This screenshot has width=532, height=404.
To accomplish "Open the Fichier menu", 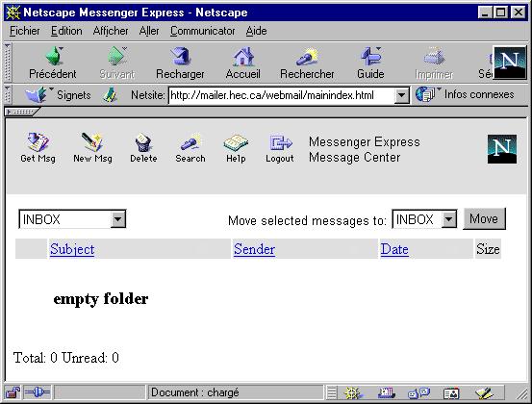I will point(24,31).
